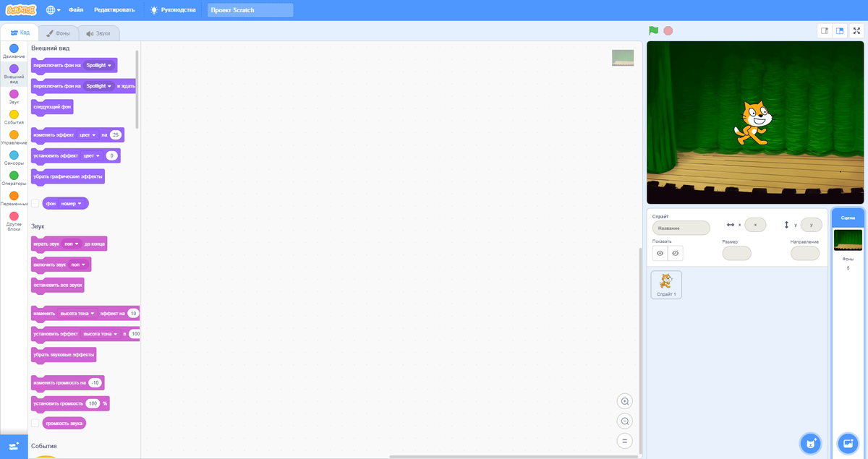Click the Направление direction field
868x459 pixels.
click(805, 253)
